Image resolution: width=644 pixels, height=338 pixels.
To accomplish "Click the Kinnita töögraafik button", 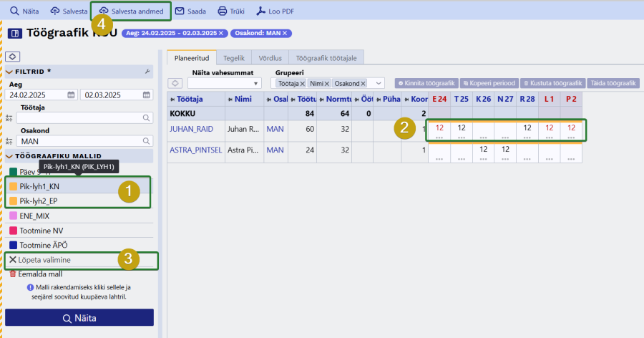I will coord(426,83).
